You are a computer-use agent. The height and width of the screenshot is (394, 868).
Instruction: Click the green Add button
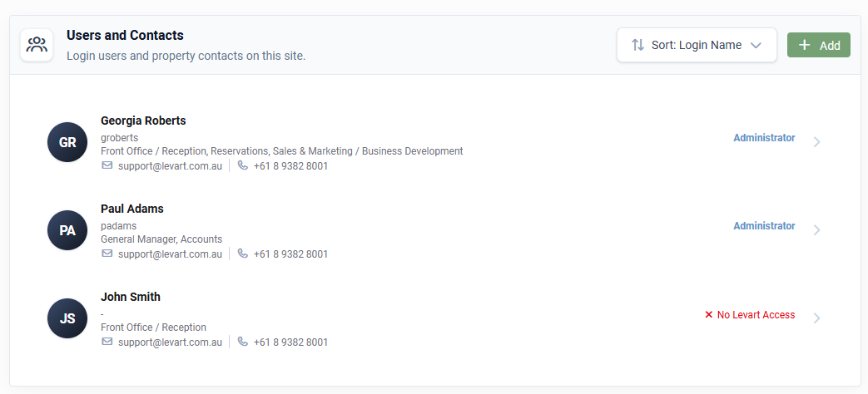[x=819, y=45]
